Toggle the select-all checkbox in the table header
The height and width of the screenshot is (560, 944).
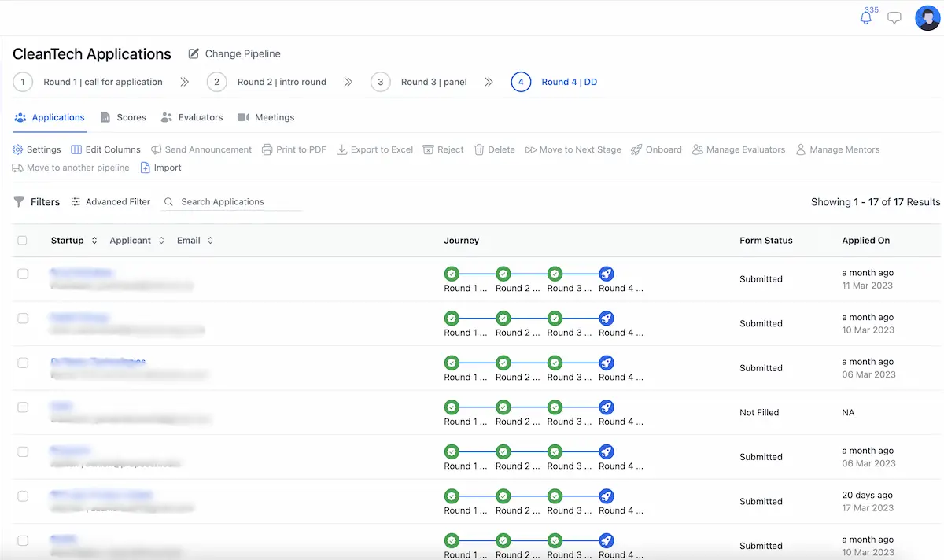(22, 240)
